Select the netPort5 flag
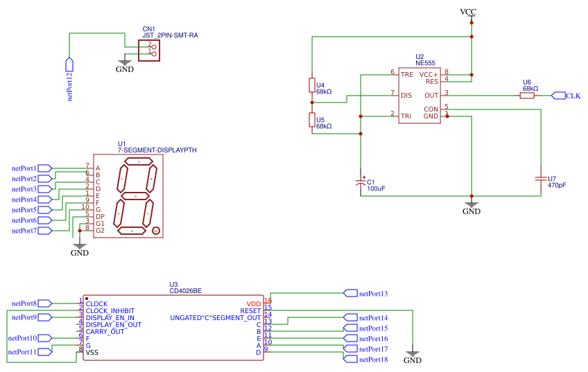The image size is (588, 372). tap(32, 210)
